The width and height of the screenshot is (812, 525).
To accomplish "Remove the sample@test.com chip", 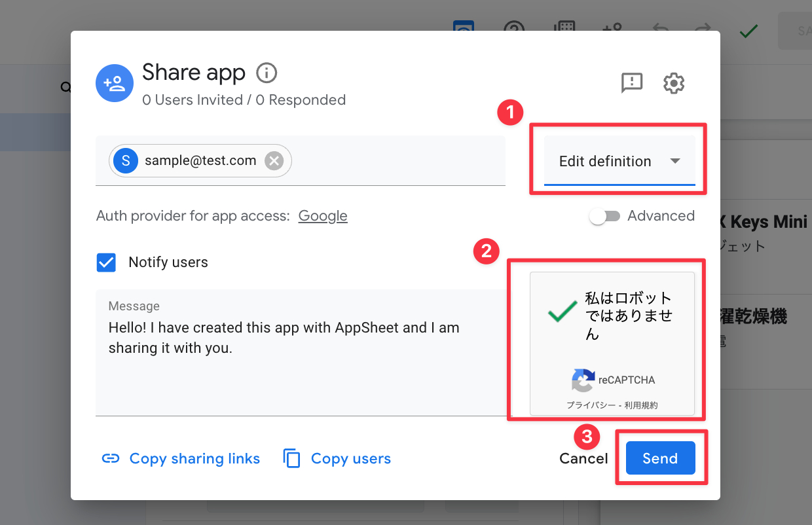I will 274,160.
